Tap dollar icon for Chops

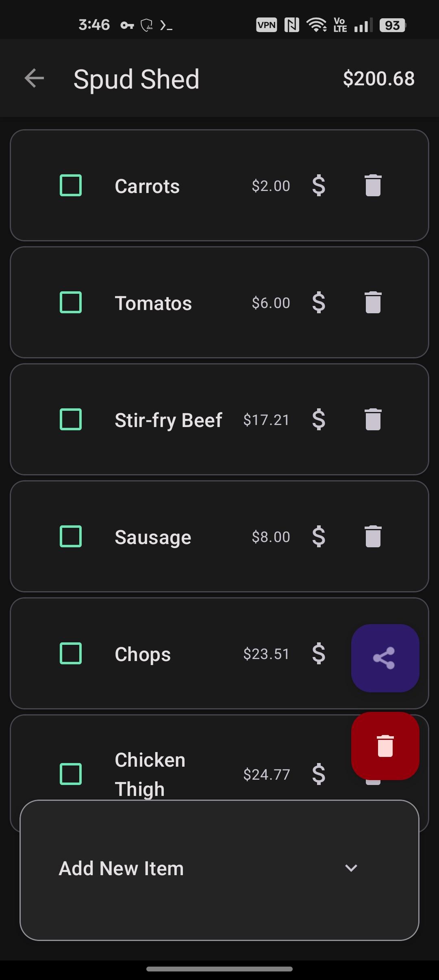click(x=319, y=654)
